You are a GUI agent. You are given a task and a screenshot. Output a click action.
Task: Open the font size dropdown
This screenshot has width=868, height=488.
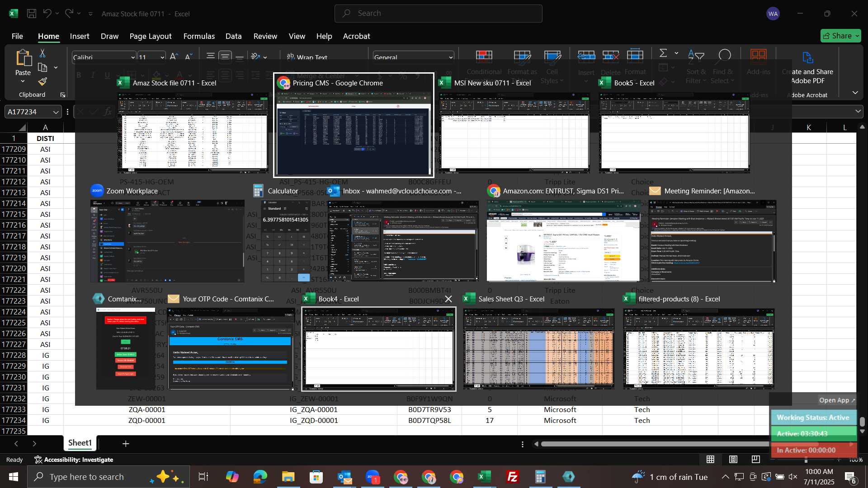pos(162,57)
